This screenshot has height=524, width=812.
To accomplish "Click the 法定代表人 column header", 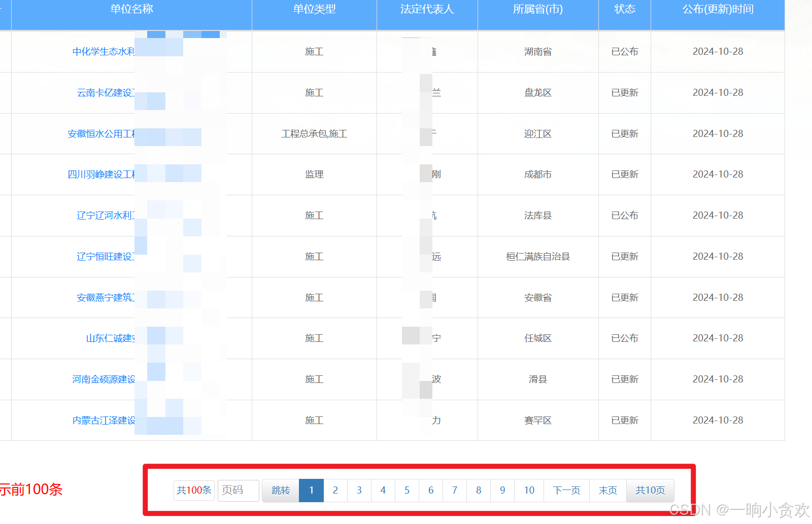I will (x=427, y=9).
